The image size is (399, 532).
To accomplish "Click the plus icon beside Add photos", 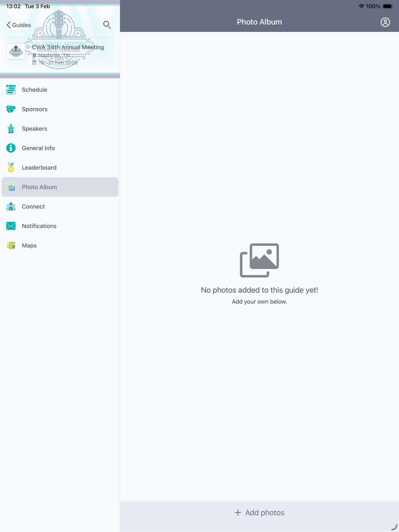I will point(238,513).
